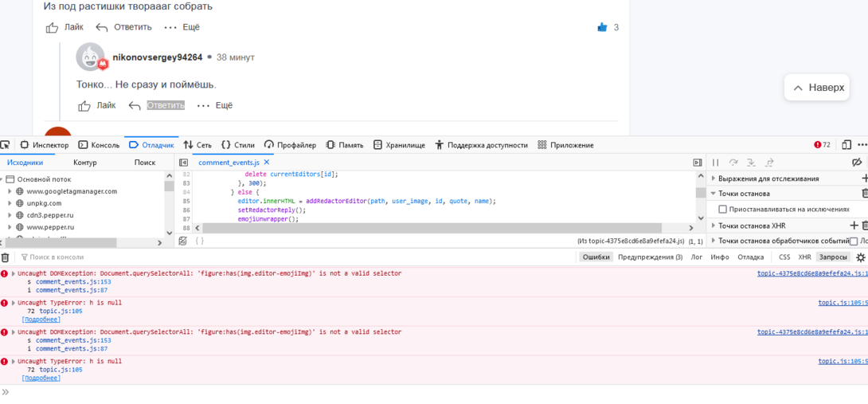The width and height of the screenshot is (868, 404).
Task: Open the Сеть network tab
Action: coord(197,145)
